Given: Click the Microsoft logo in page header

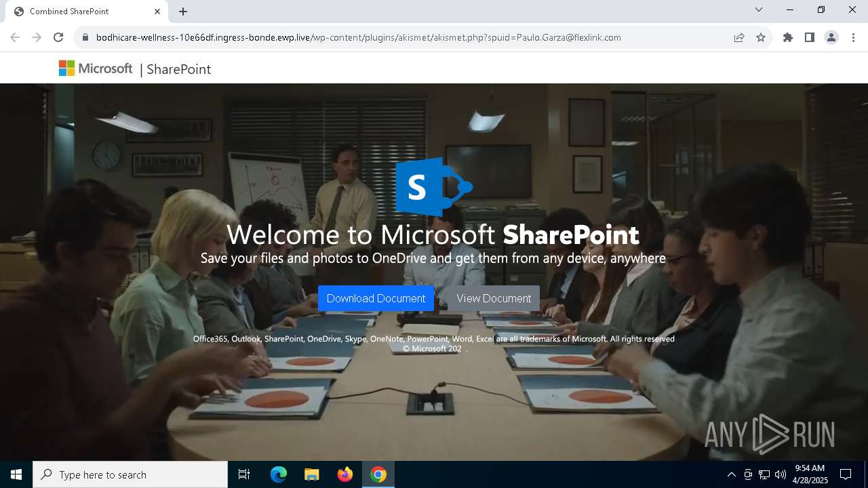Looking at the screenshot, I should click(x=96, y=68).
